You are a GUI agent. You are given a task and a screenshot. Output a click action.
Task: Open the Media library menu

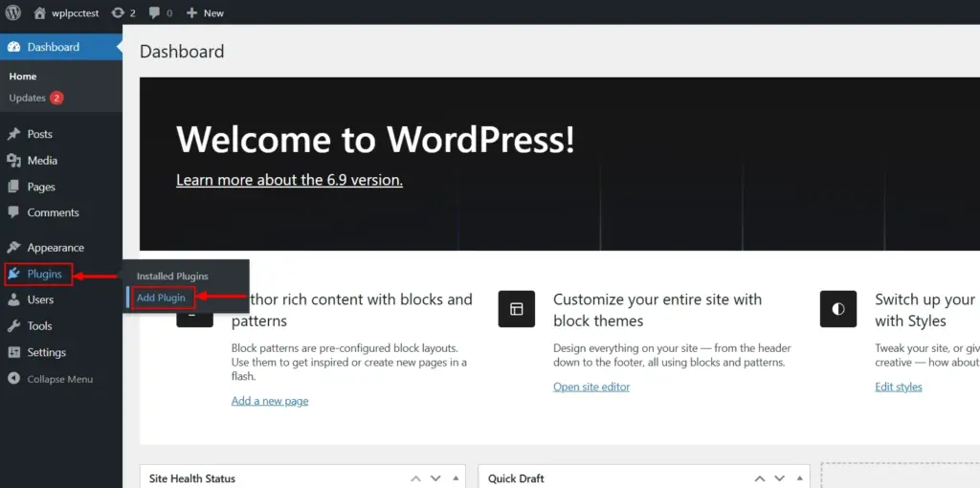[42, 161]
